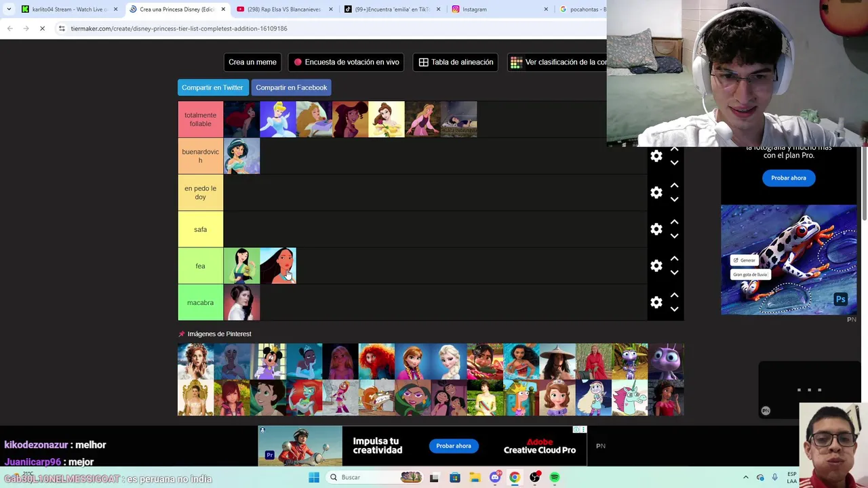
Task: Select the 'buenardovich' tier label
Action: click(200, 156)
